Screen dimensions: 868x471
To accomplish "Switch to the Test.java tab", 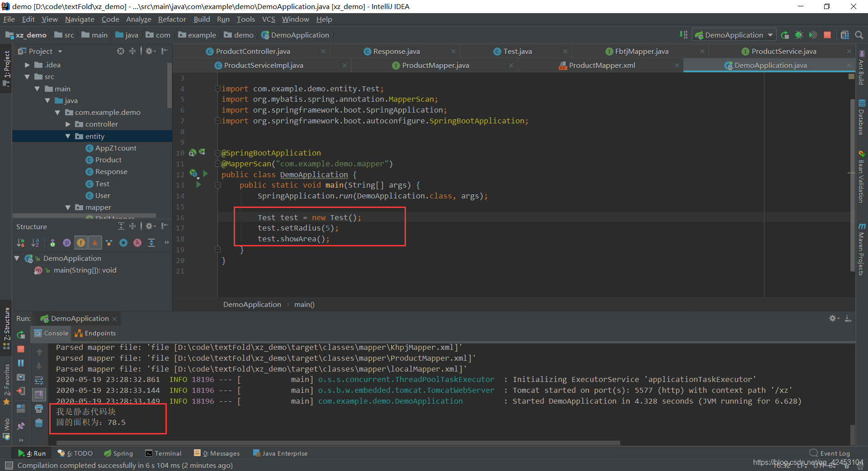I will [517, 51].
